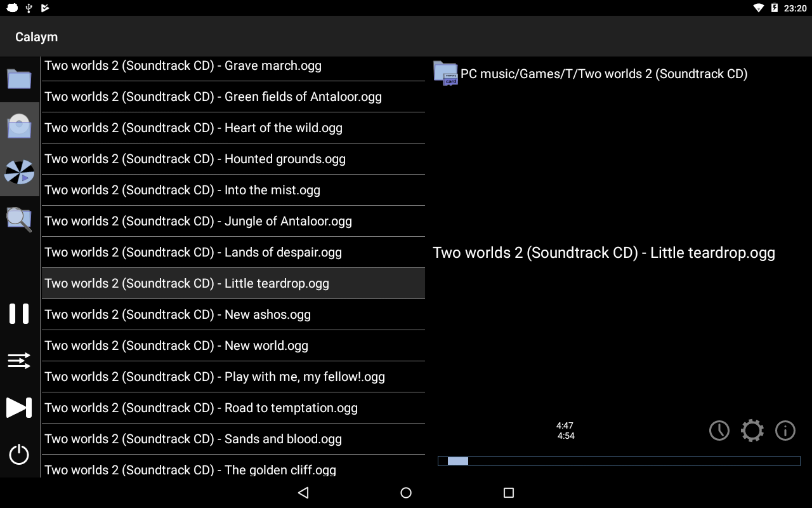Play Jungle of Antaloor.ogg
This screenshot has width=812, height=508.
[233, 221]
